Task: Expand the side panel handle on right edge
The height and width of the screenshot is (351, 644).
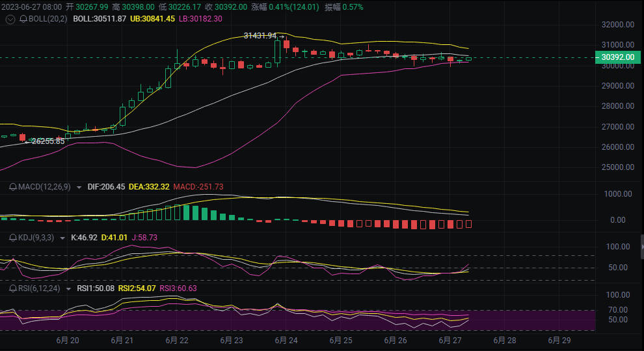Action: pos(642,247)
